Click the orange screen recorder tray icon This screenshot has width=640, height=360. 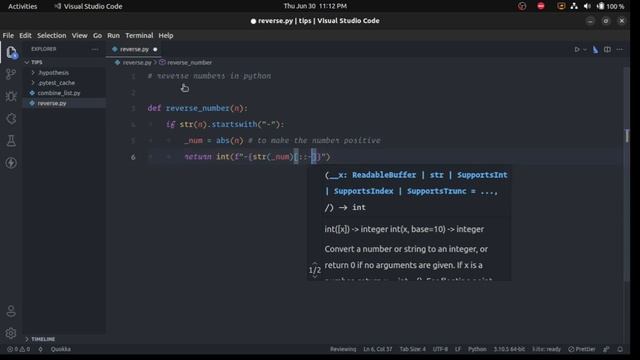click(x=561, y=6)
